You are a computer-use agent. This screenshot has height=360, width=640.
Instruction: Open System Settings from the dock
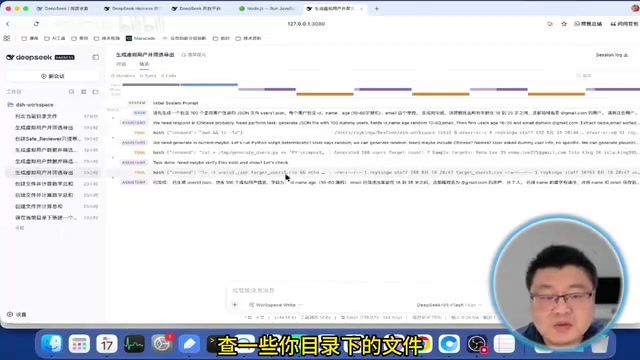[162, 344]
